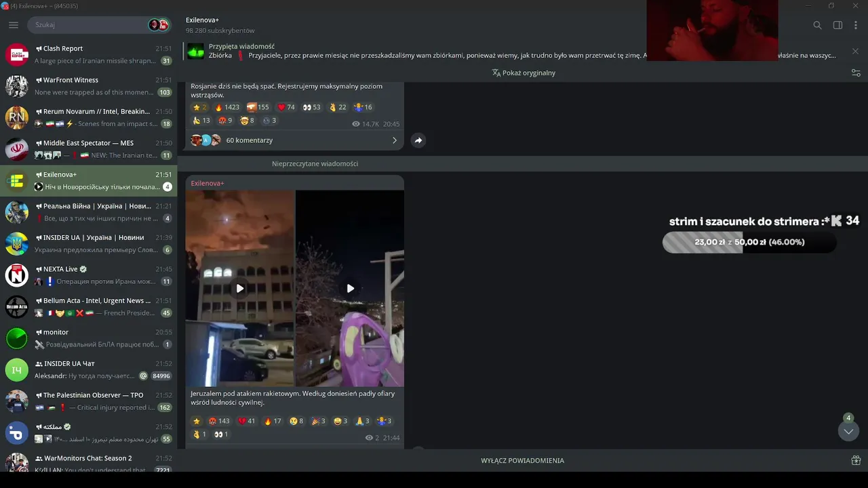Click Exilenova+ sender name on the post
The image size is (868, 488).
(208, 183)
